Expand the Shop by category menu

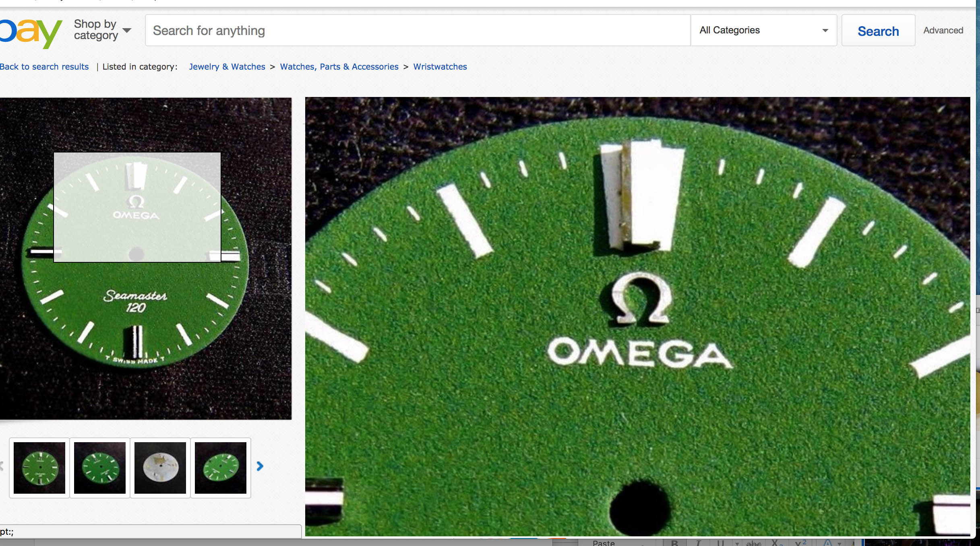[103, 30]
